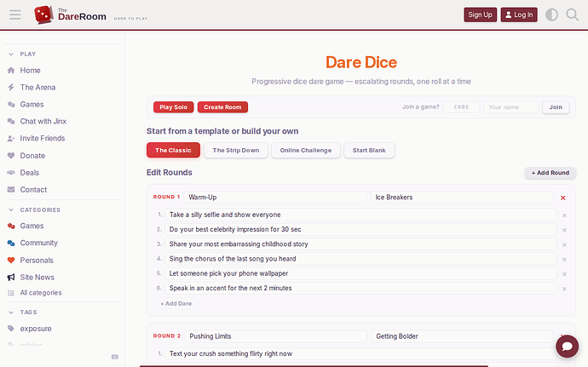This screenshot has height=367, width=588.
Task: Open the hamburger sidebar menu
Action: pyautogui.click(x=15, y=14)
